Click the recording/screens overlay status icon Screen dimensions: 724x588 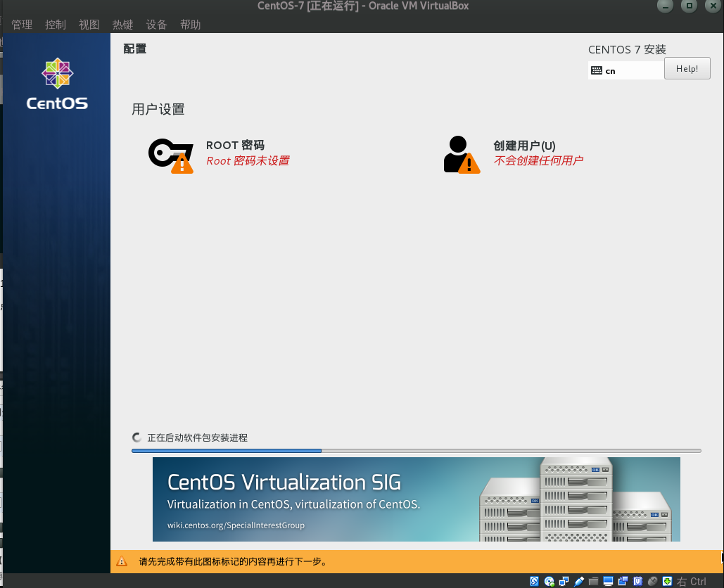pyautogui.click(x=623, y=582)
